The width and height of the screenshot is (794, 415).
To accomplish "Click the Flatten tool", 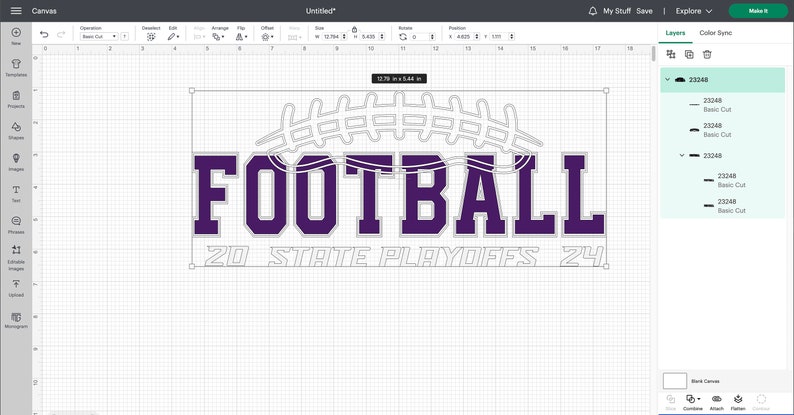I will click(738, 402).
